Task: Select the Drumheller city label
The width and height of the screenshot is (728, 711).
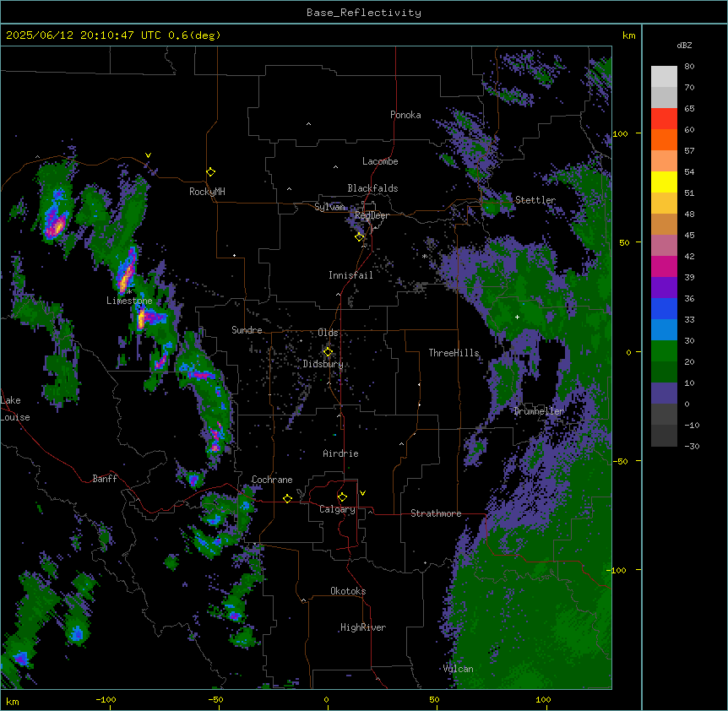Action: [x=539, y=411]
